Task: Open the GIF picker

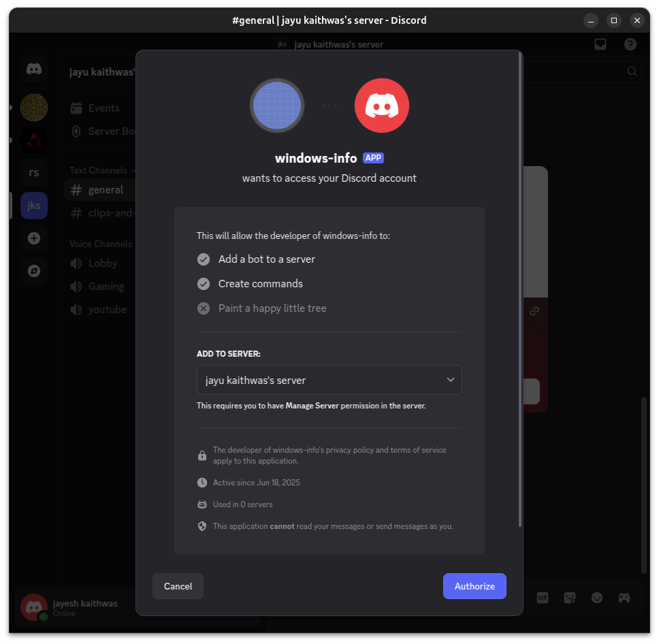Action: [543, 597]
